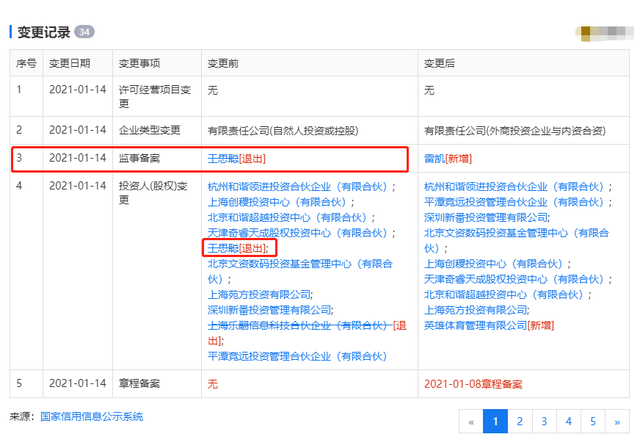Click the 34 count badge beside 变更记录
The width and height of the screenshot is (640, 448).
[84, 32]
